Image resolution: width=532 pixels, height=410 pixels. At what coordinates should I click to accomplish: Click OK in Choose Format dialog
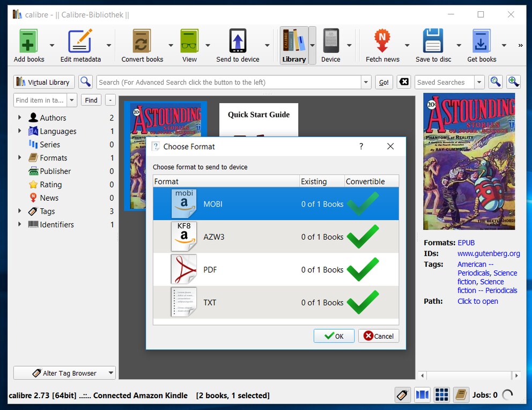point(334,335)
